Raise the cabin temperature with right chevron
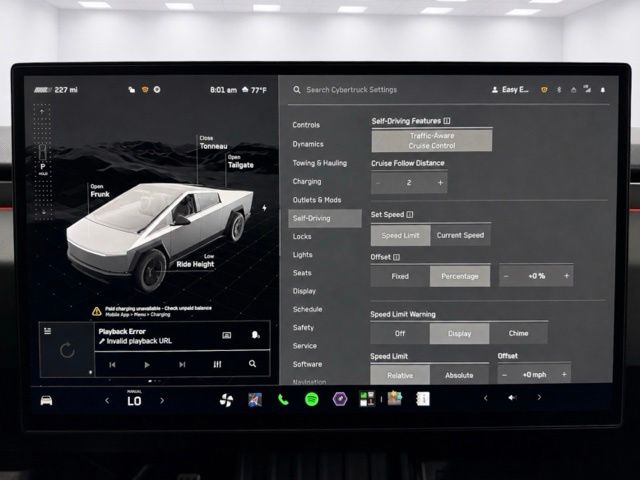Image resolution: width=640 pixels, height=480 pixels. pyautogui.click(x=162, y=400)
